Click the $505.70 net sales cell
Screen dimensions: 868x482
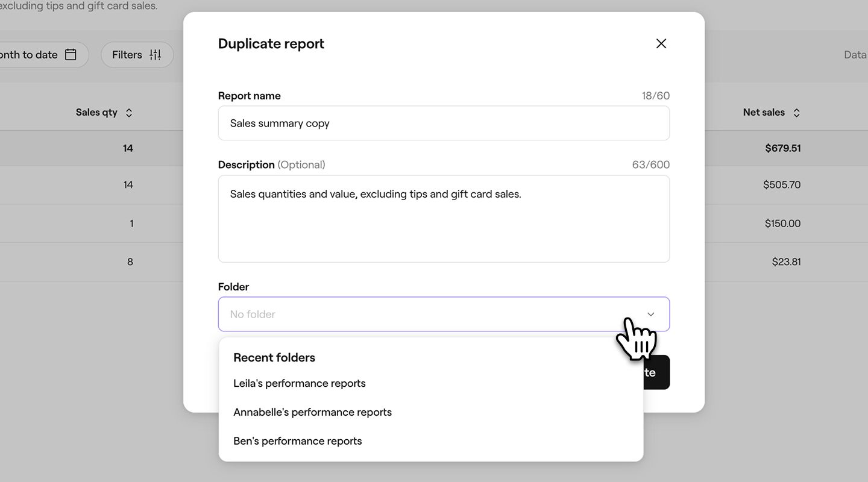pyautogui.click(x=781, y=185)
